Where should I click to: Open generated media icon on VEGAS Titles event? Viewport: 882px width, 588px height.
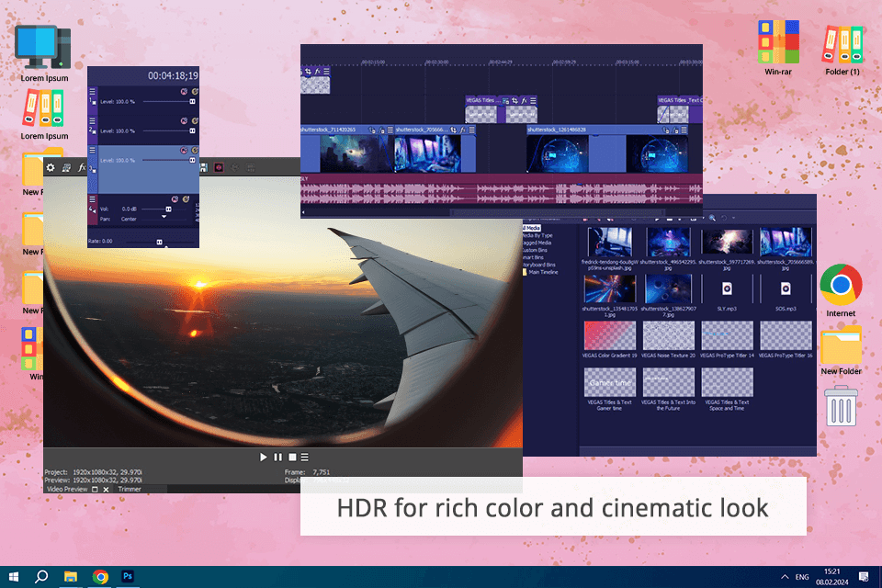tap(505, 101)
